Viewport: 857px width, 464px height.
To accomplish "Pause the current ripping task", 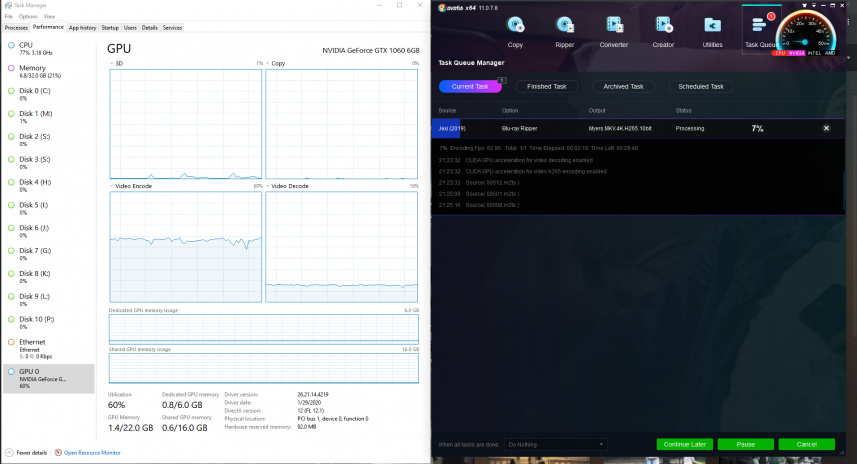I will tap(746, 444).
